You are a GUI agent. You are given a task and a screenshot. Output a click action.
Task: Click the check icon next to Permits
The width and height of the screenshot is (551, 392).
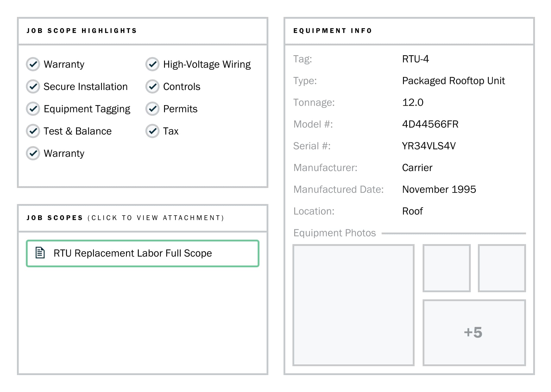click(x=152, y=109)
